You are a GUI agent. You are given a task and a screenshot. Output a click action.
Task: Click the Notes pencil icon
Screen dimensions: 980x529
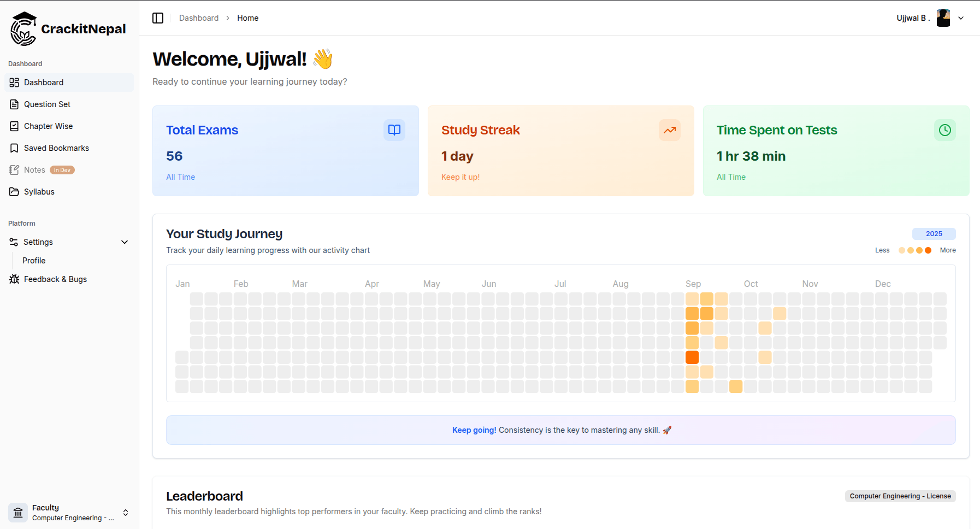[x=14, y=169]
